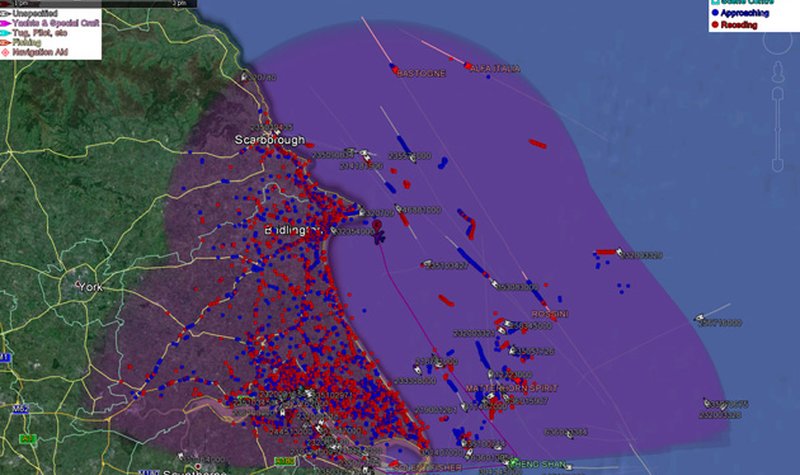The width and height of the screenshot is (800, 475).
Task: Click the zoom out end of slider
Action: [x=778, y=165]
